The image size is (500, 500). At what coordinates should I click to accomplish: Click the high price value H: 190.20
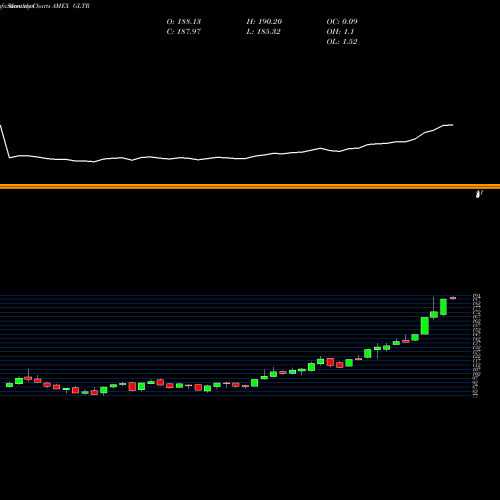tap(264, 22)
